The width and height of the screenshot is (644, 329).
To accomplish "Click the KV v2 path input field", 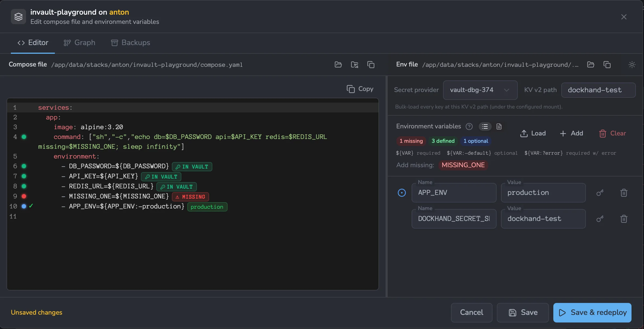I will coord(598,90).
